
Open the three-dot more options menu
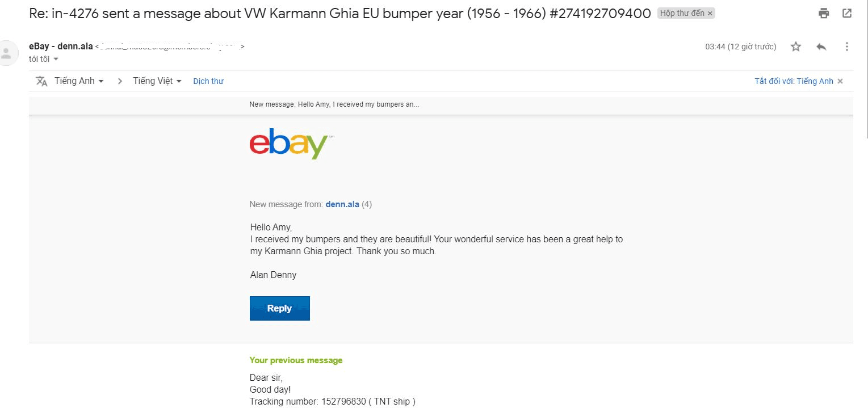point(847,47)
